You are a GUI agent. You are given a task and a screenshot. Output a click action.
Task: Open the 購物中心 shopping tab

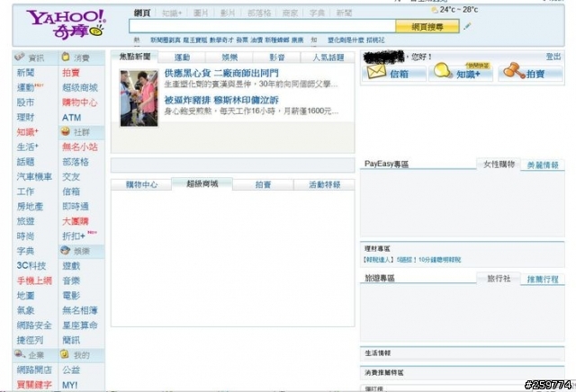click(142, 184)
